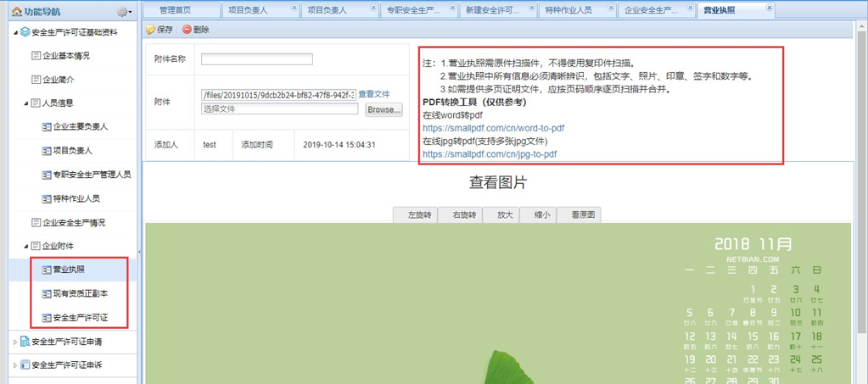
Task: Select 企业主要负责人 tree item
Action: [x=81, y=127]
